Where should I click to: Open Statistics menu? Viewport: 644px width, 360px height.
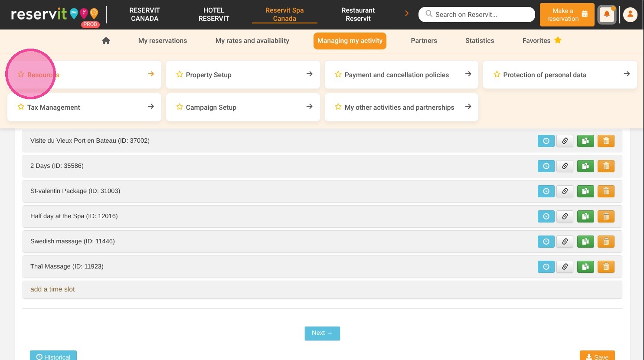(x=480, y=41)
